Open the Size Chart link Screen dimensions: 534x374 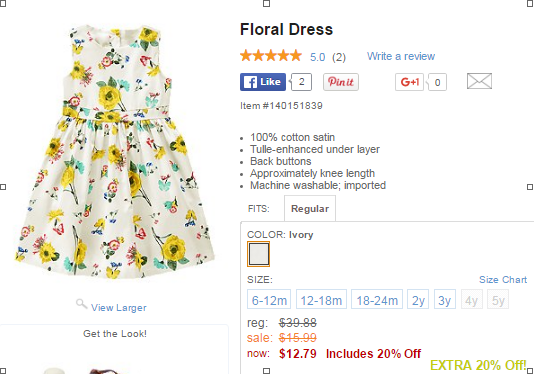(x=503, y=280)
